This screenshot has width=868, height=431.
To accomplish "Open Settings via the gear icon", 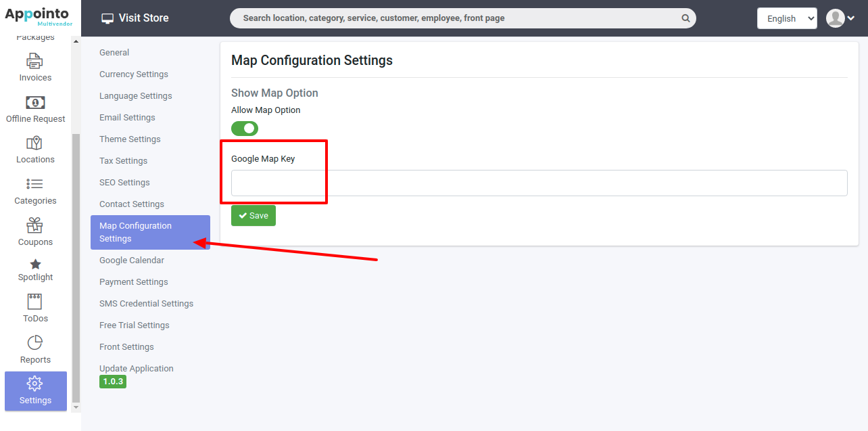I will point(35,384).
